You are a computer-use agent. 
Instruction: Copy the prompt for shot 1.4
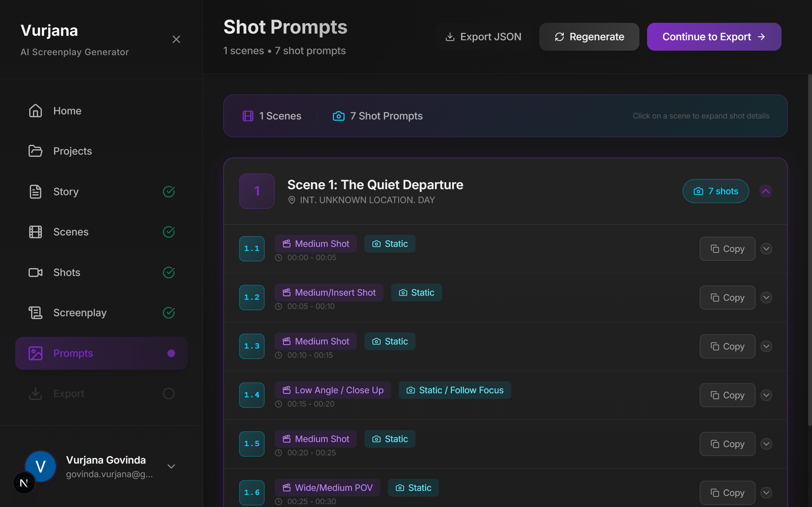727,395
